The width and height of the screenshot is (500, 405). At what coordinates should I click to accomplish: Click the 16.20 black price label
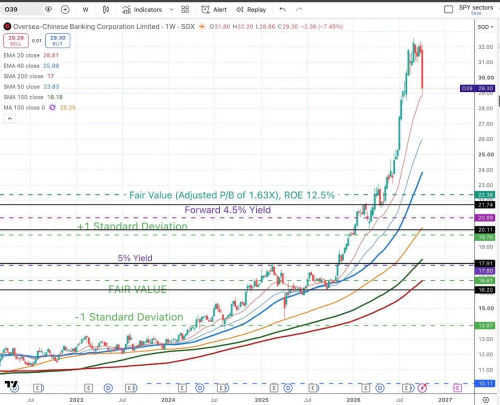[485, 290]
